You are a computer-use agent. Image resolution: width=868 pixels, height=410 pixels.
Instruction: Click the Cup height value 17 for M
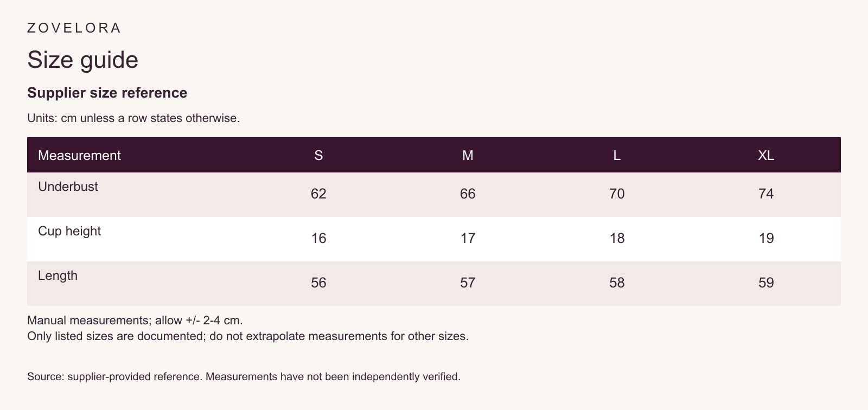(468, 238)
